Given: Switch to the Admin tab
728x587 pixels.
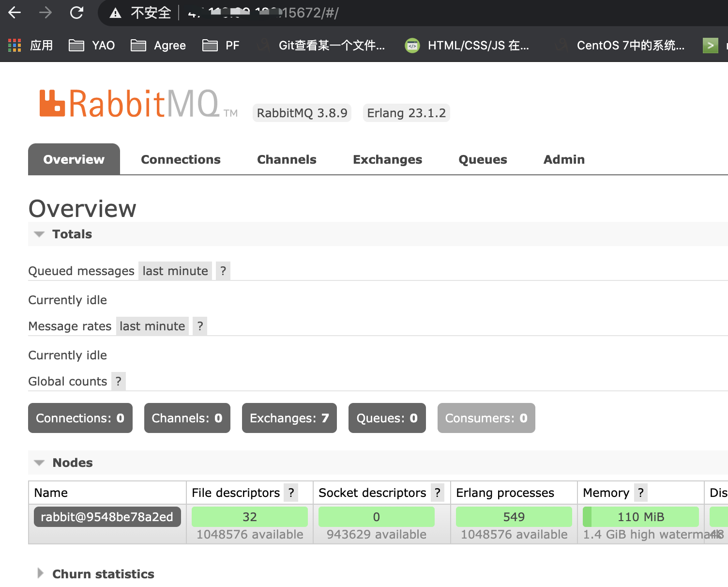Looking at the screenshot, I should tap(564, 159).
